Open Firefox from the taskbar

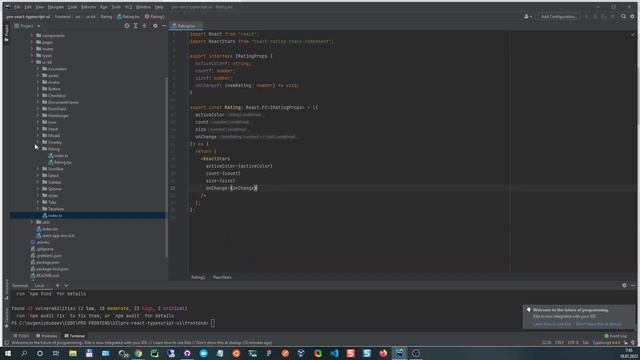383,353
